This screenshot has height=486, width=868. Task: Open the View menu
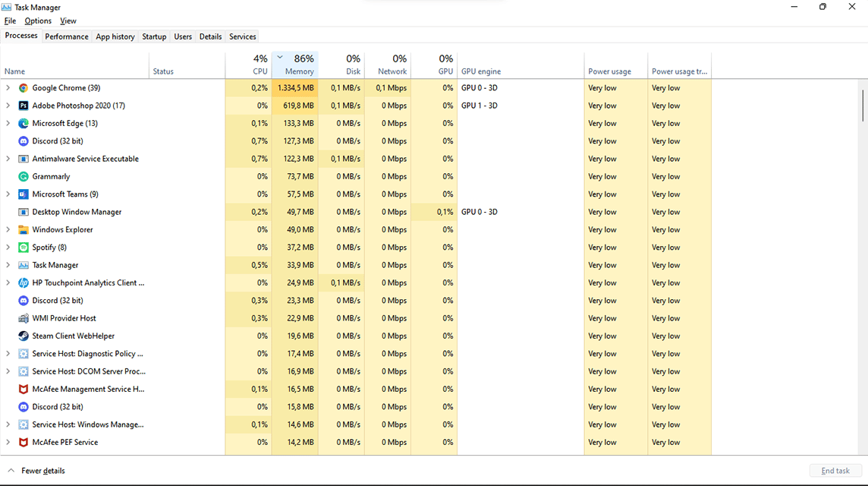click(68, 21)
